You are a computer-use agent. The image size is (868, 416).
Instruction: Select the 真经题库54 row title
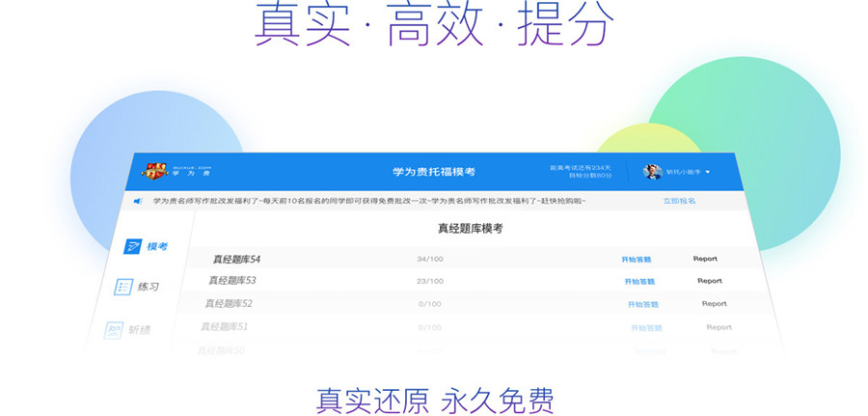pyautogui.click(x=236, y=260)
